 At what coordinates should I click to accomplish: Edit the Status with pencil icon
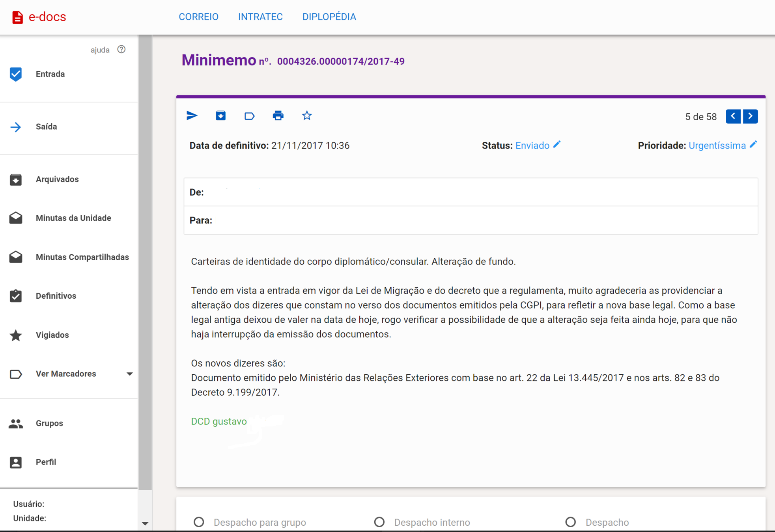557,145
